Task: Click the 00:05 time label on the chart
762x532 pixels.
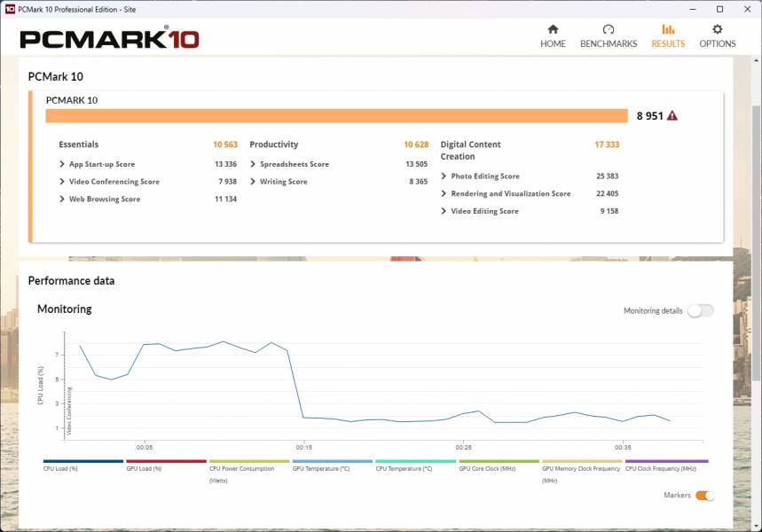Action: tap(145, 448)
